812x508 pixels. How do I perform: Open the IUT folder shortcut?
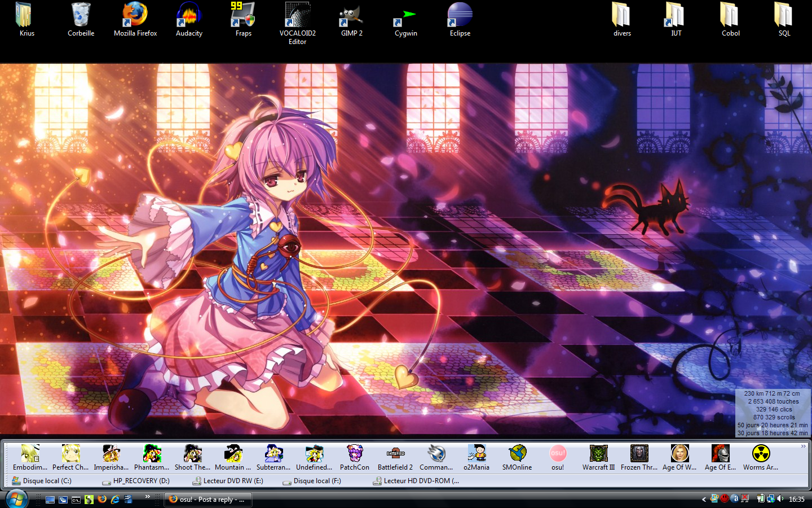(676, 20)
